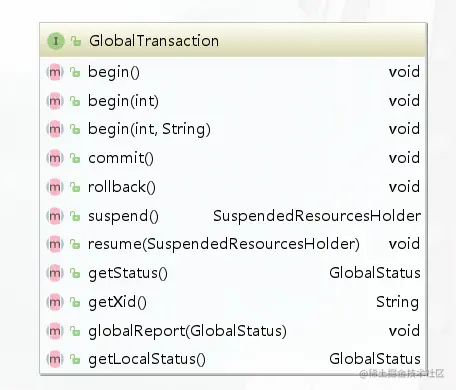
Task: Click the lock icon next to begin(int)
Action: (x=75, y=101)
